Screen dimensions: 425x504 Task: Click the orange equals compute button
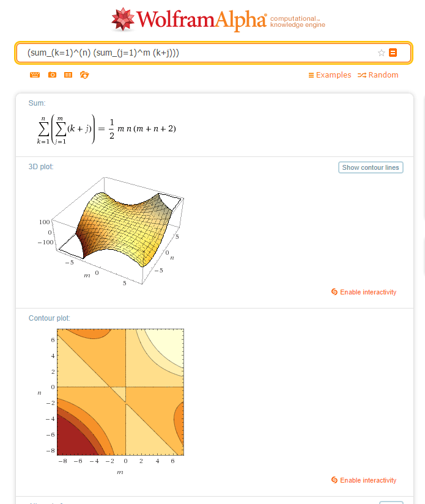click(393, 53)
